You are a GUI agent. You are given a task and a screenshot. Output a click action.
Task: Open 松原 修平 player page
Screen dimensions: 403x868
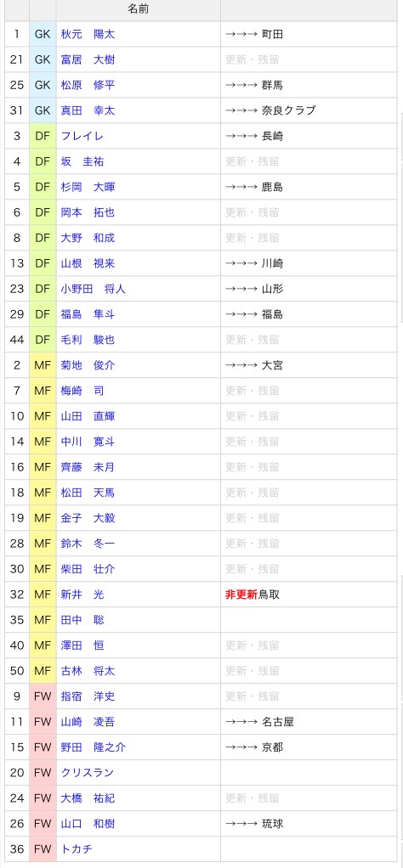pos(88,85)
